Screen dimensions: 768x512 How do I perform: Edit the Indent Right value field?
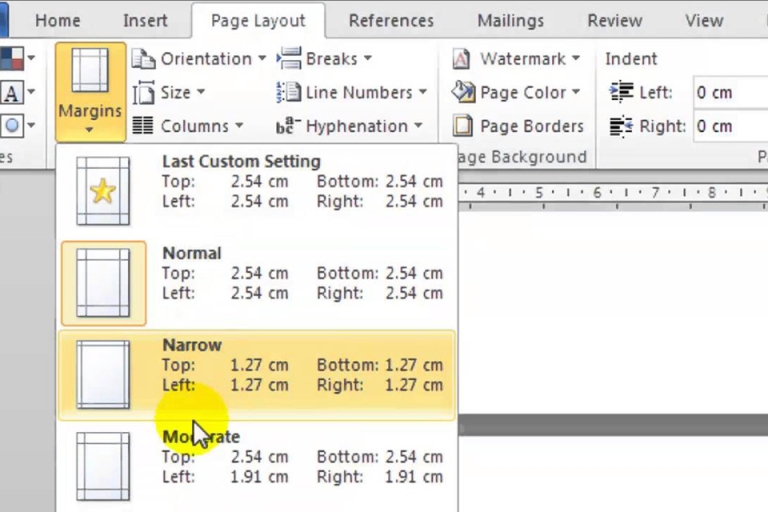click(730, 126)
